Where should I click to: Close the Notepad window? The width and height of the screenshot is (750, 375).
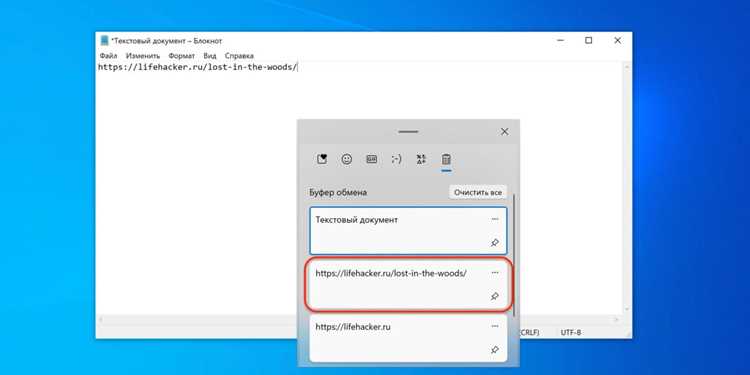618,41
